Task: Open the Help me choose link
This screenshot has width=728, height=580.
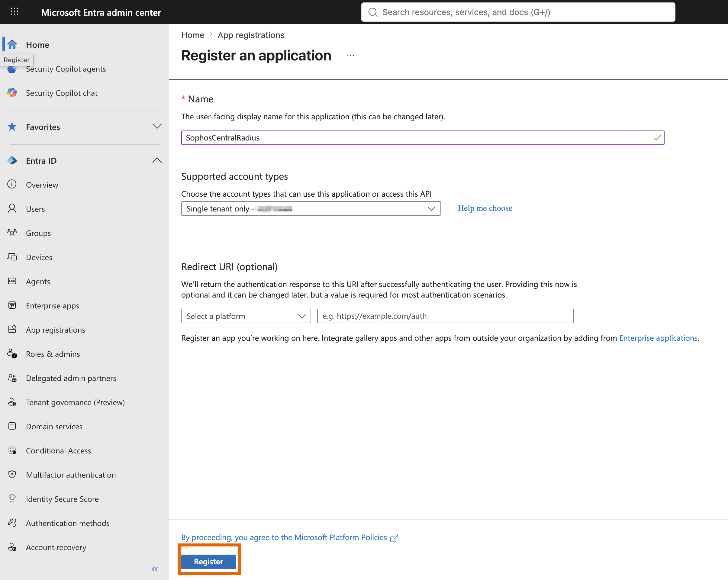Action: click(485, 208)
